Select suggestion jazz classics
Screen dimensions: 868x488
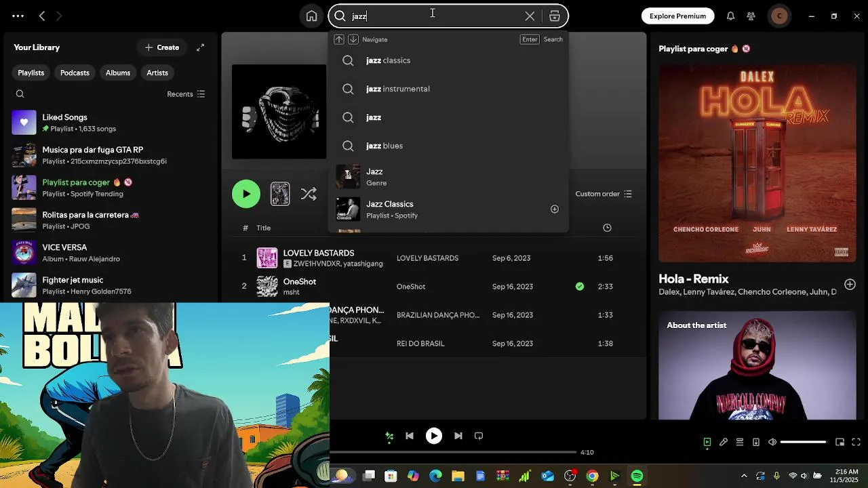(x=448, y=60)
